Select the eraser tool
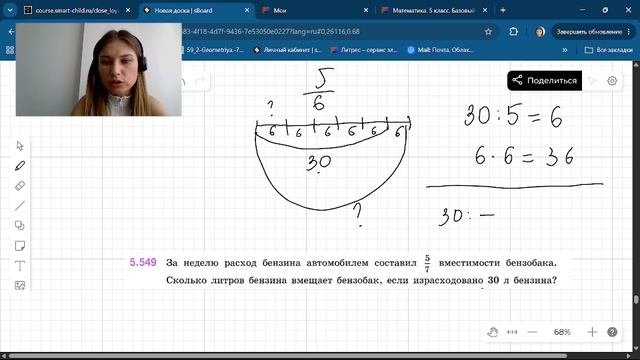The height and width of the screenshot is (360, 640). click(x=20, y=186)
